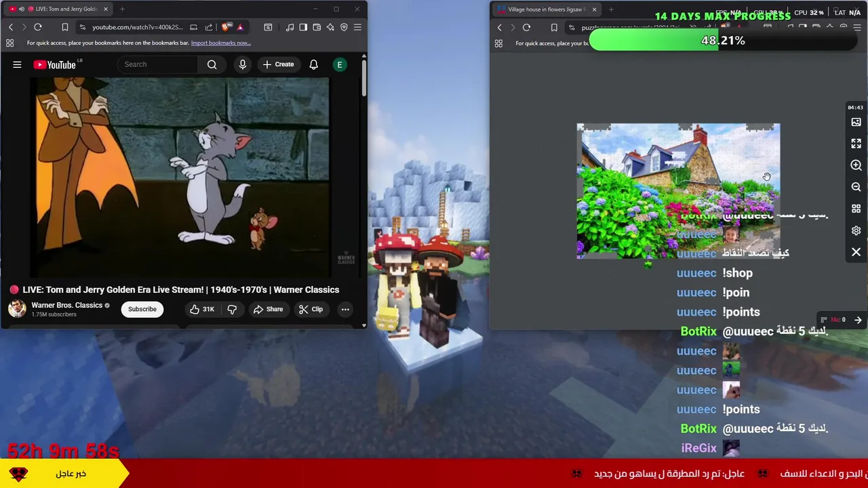
Task: Open the account avatar E menu
Action: [x=340, y=64]
